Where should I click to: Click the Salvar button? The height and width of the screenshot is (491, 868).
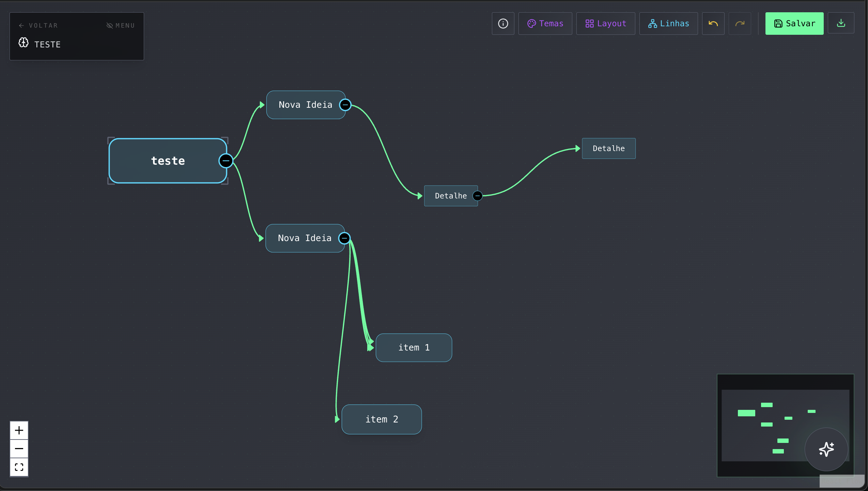[x=794, y=24]
